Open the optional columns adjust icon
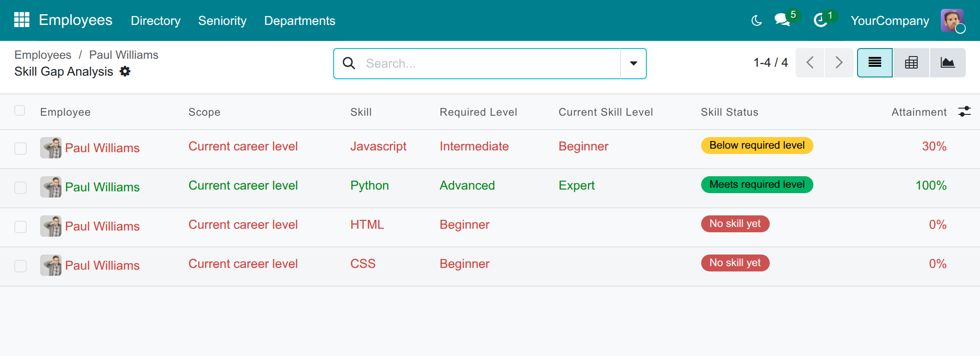 click(964, 111)
